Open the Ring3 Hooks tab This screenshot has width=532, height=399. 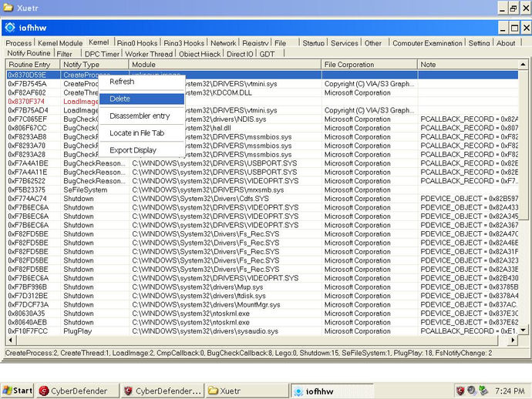(184, 43)
